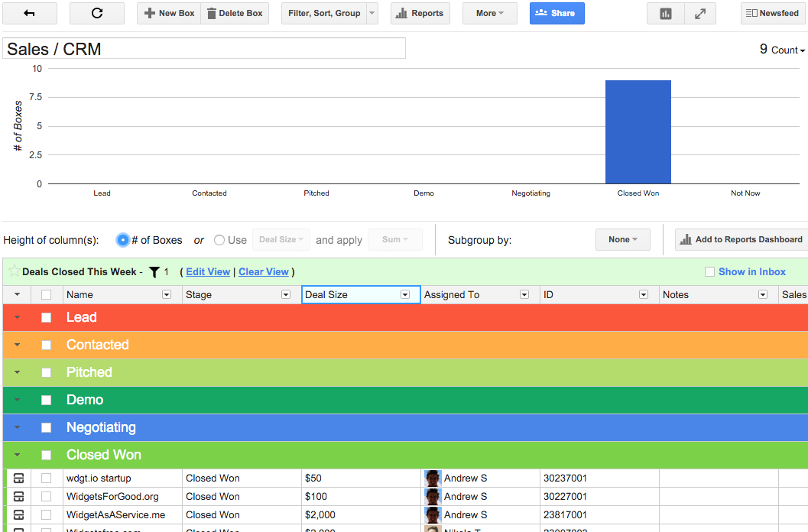
Task: Open Filter, Sort, Group
Action: click(x=324, y=14)
